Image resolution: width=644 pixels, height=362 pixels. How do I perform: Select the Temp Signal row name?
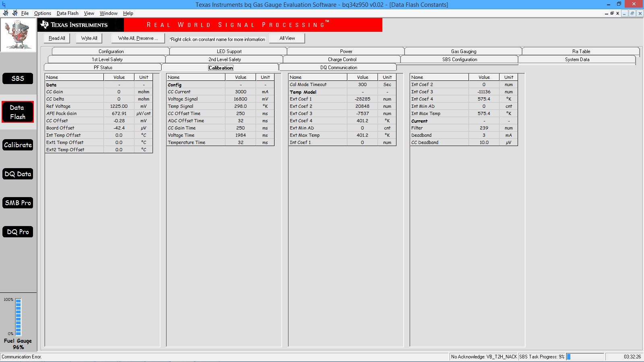coord(181,106)
